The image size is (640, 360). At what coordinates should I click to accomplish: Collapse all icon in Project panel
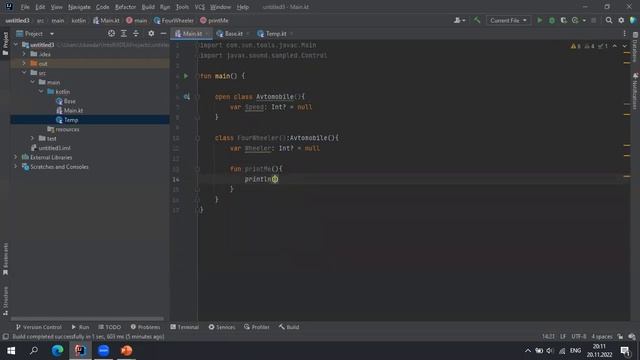136,33
